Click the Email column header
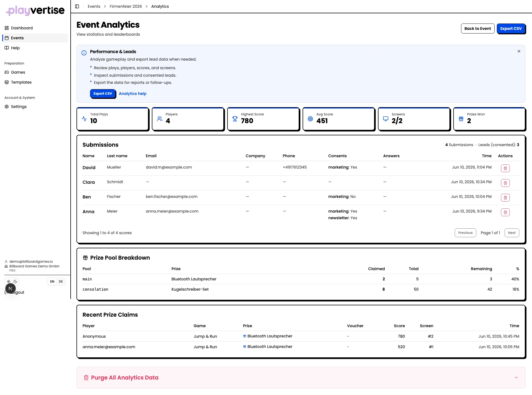 click(151, 156)
